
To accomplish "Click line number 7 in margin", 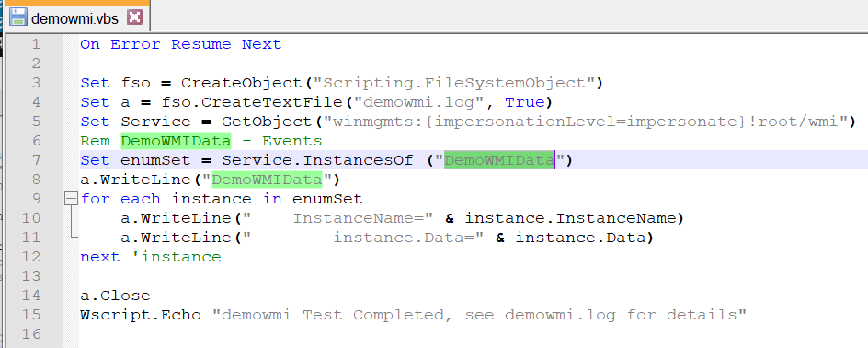I will point(36,160).
